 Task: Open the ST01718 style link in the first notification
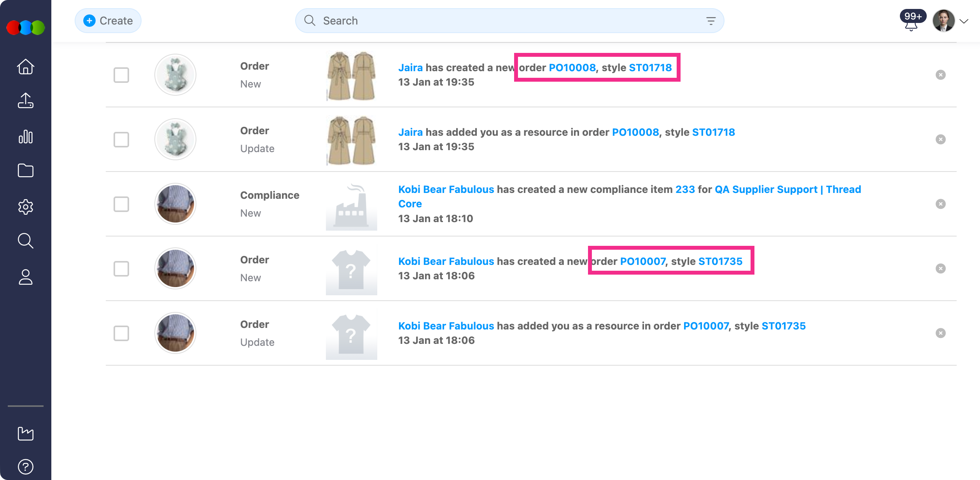[650, 68]
